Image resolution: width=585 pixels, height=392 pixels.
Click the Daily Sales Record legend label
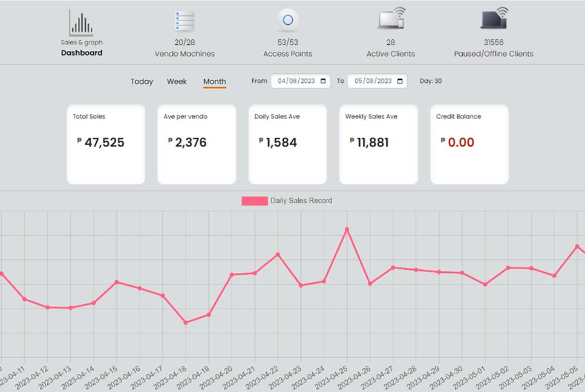[x=301, y=201]
